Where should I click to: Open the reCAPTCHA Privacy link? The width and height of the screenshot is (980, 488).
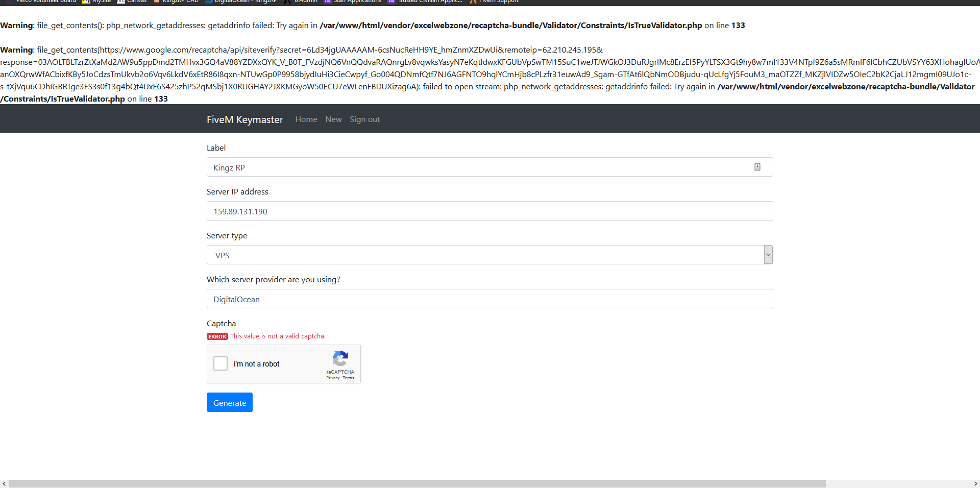click(334, 378)
